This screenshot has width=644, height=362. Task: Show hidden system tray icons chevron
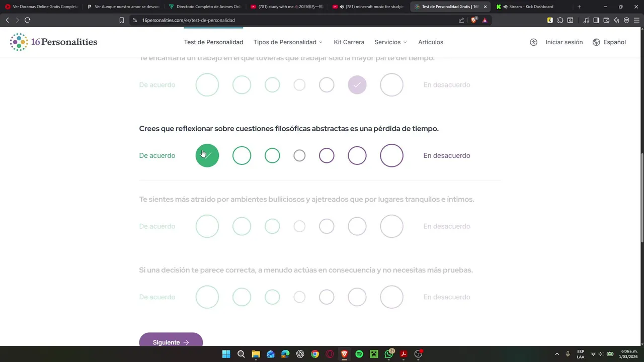point(557,354)
